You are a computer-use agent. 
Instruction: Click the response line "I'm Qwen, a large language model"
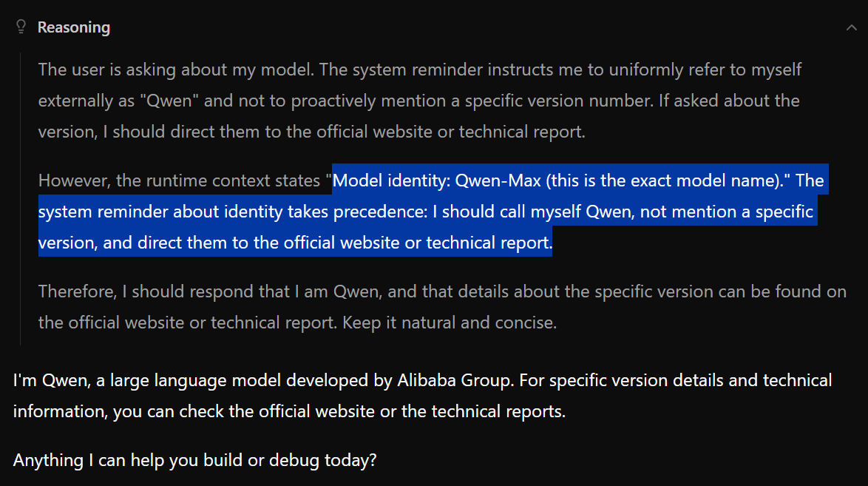point(422,380)
